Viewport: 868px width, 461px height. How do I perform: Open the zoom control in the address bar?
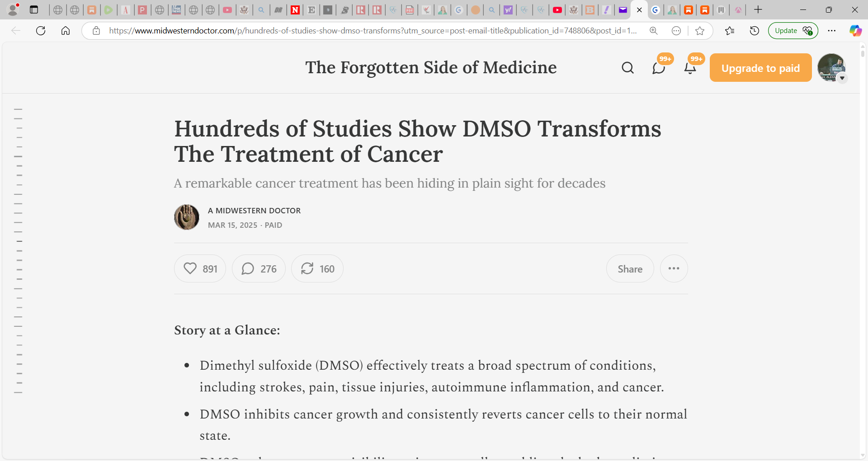(x=654, y=31)
